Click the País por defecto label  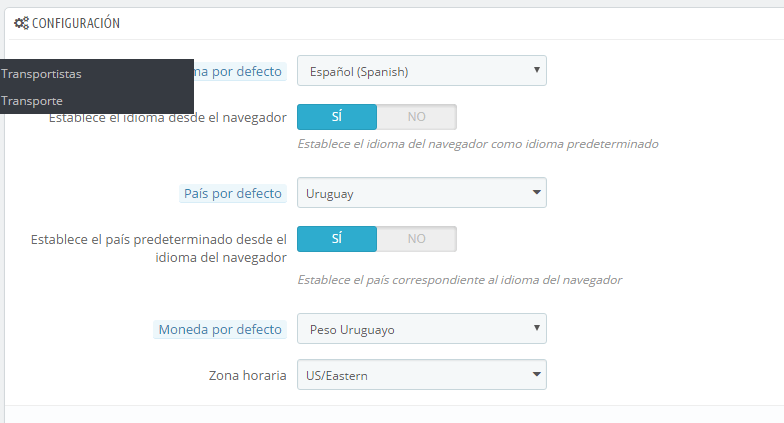click(232, 194)
